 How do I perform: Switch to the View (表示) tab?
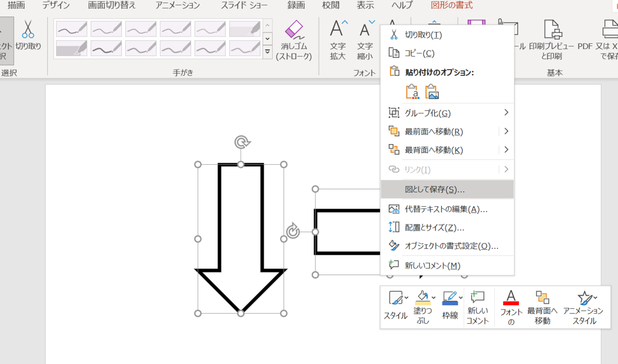point(365,6)
